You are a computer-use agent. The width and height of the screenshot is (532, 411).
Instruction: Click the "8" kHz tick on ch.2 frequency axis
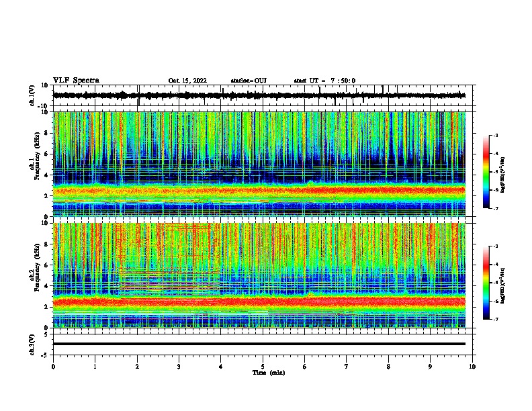tap(47, 244)
